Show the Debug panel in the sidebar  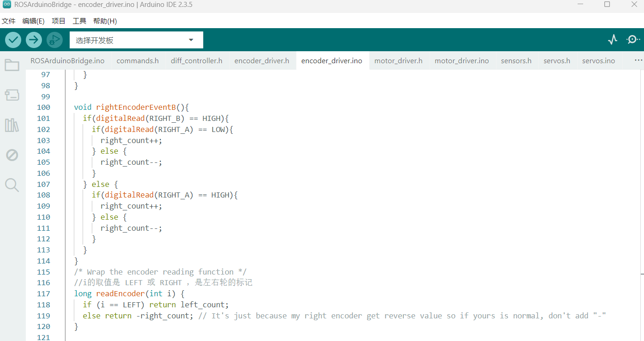click(x=12, y=155)
